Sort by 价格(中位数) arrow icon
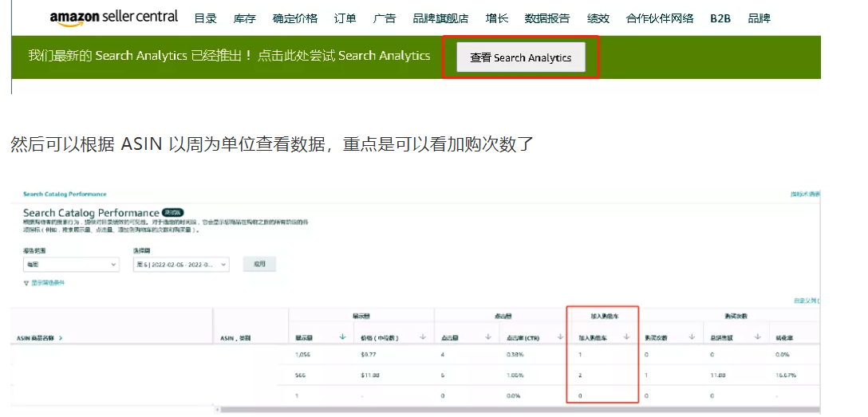The height and width of the screenshot is (417, 868). tap(423, 336)
